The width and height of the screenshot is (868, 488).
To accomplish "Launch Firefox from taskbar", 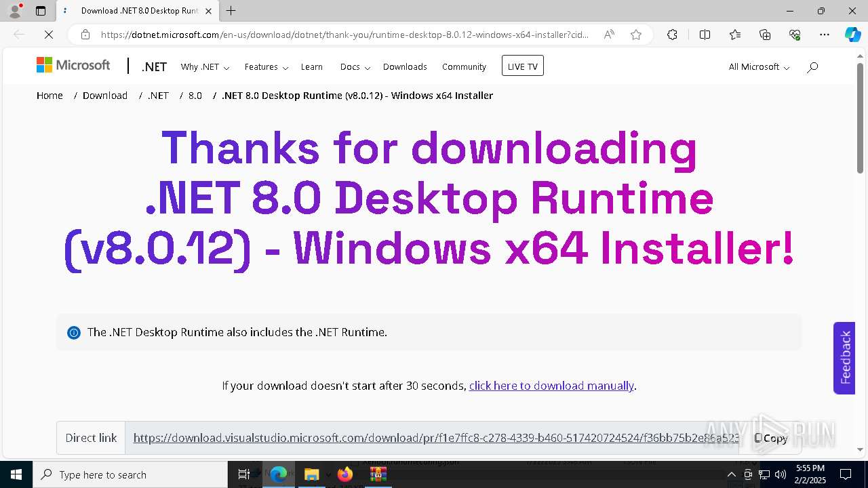I will tap(344, 474).
